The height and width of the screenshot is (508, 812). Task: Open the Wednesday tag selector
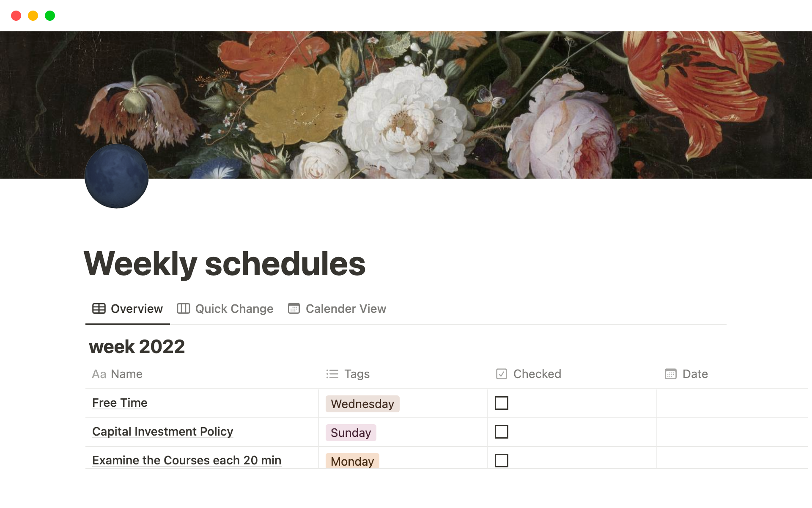362,404
